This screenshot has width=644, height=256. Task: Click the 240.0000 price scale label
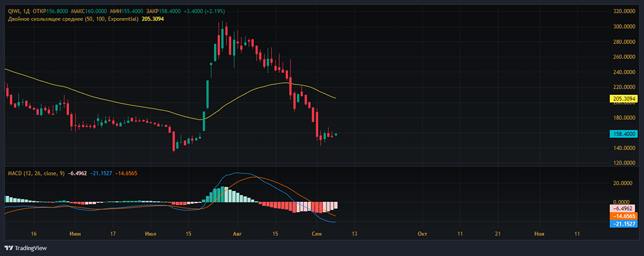pyautogui.click(x=625, y=72)
